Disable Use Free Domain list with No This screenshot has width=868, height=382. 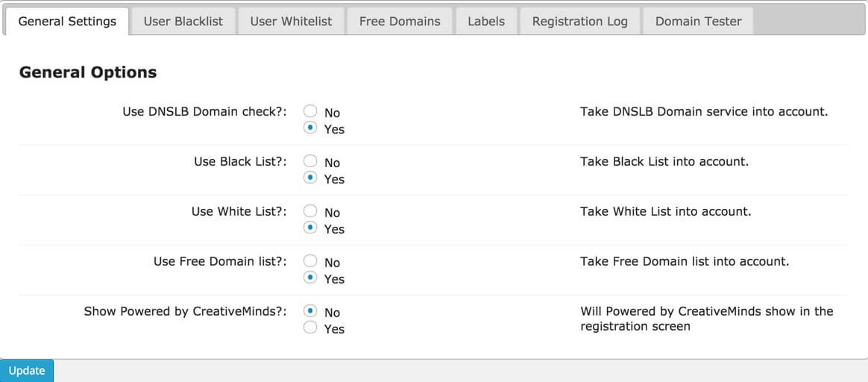click(310, 261)
